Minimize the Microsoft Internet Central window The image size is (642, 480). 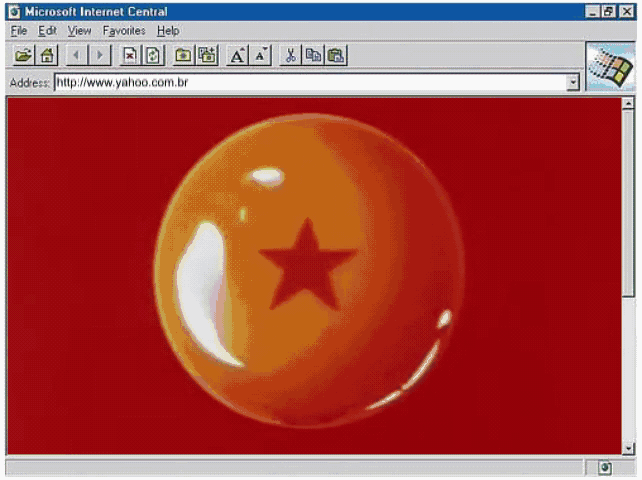(x=592, y=12)
